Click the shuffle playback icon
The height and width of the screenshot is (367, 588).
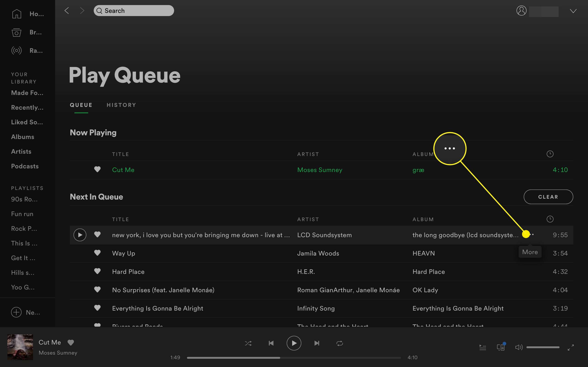pyautogui.click(x=248, y=343)
